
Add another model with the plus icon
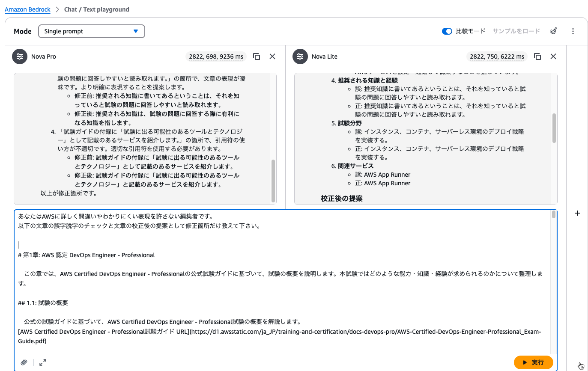coord(577,213)
